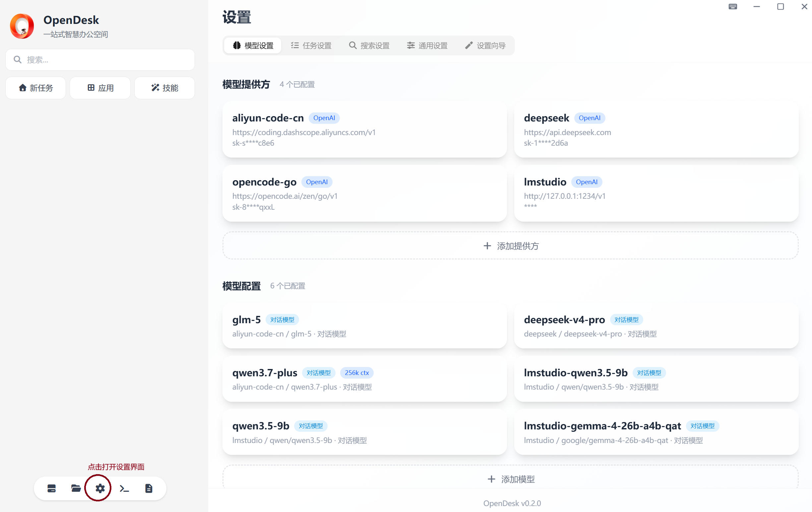The width and height of the screenshot is (812, 512).
Task: Open the 应用 button
Action: pyautogui.click(x=100, y=88)
